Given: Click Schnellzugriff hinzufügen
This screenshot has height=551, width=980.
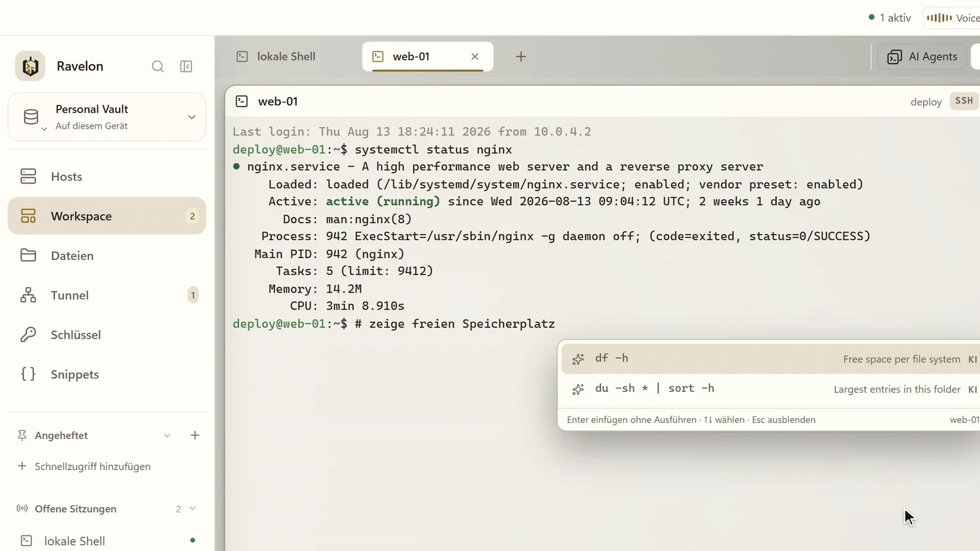Looking at the screenshot, I should click(x=93, y=466).
